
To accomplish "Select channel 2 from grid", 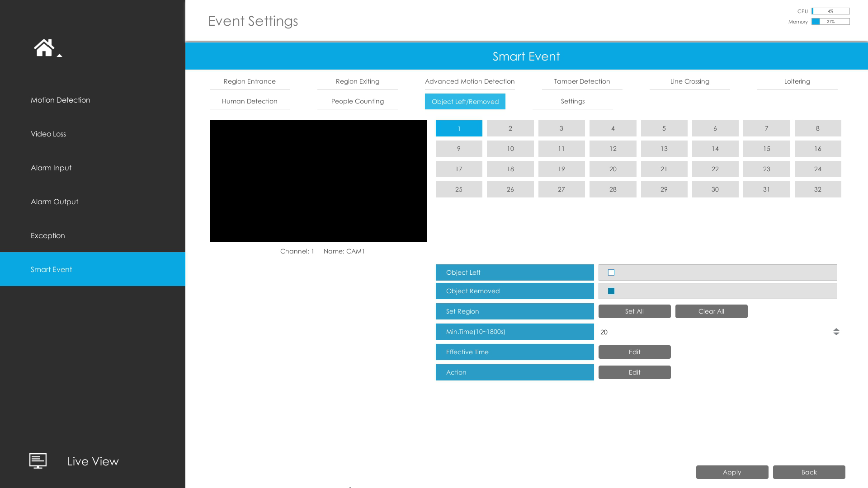I will 510,128.
